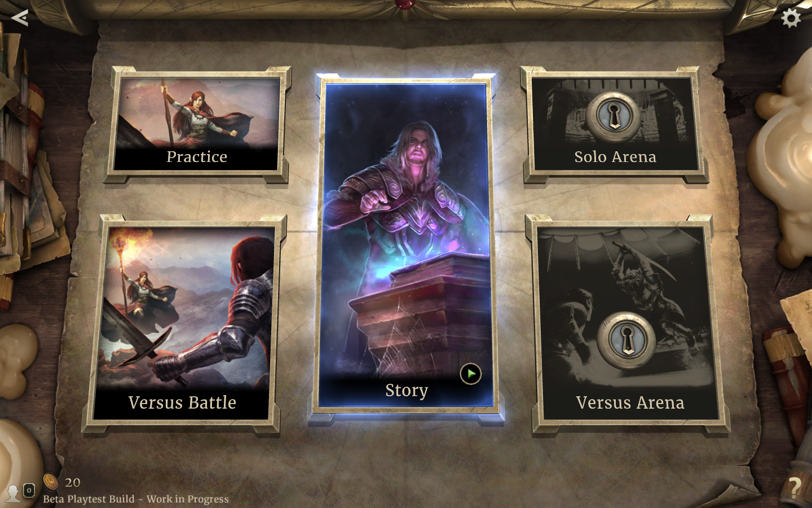Viewport: 812px width, 508px height.
Task: Click the green play icon on Story
Action: click(x=470, y=374)
